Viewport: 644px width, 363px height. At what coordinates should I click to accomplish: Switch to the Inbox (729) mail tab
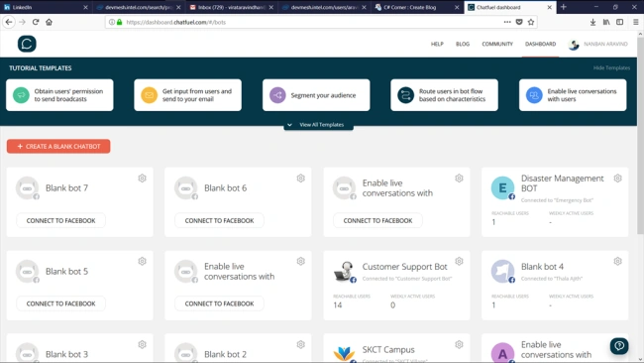point(231,7)
